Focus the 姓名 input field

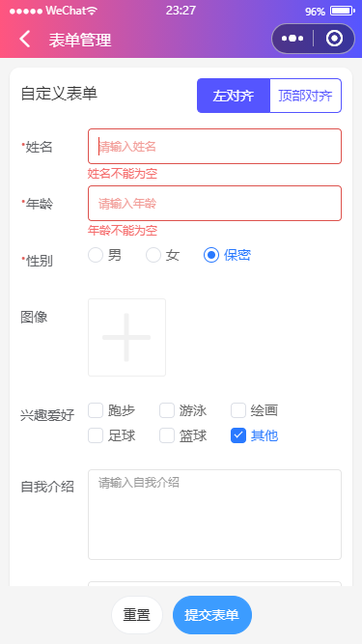pyautogui.click(x=214, y=146)
